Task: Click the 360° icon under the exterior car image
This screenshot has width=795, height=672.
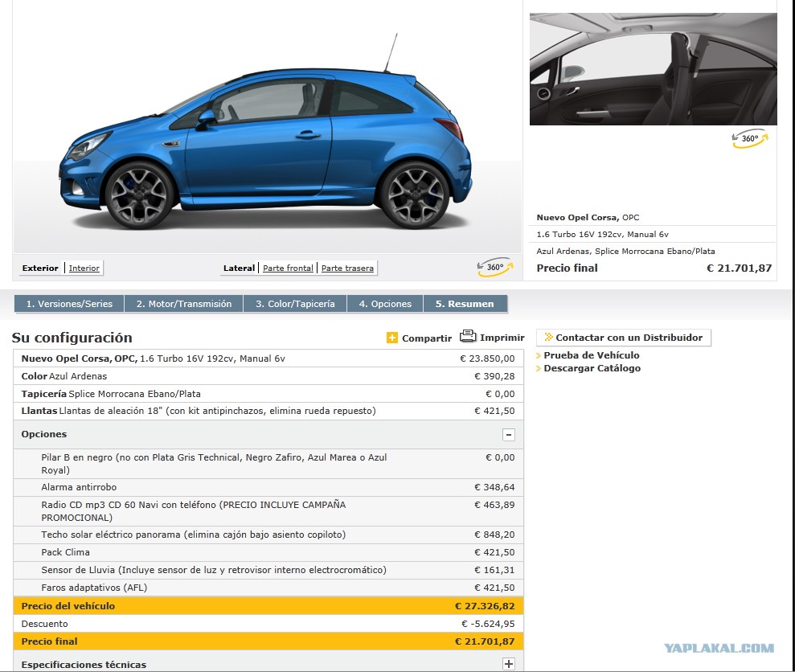Action: (495, 267)
